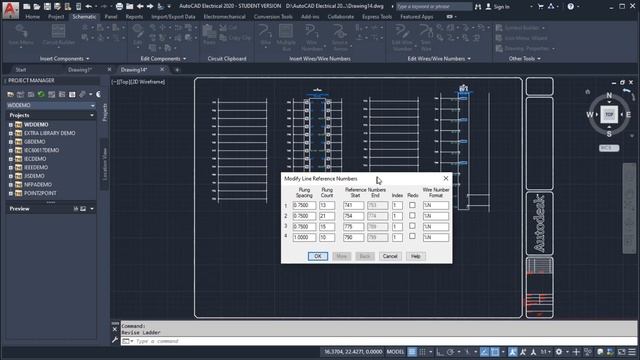Check the Redo box for ladder row 4
Image resolution: width=640 pixels, height=360 pixels.
pyautogui.click(x=412, y=236)
